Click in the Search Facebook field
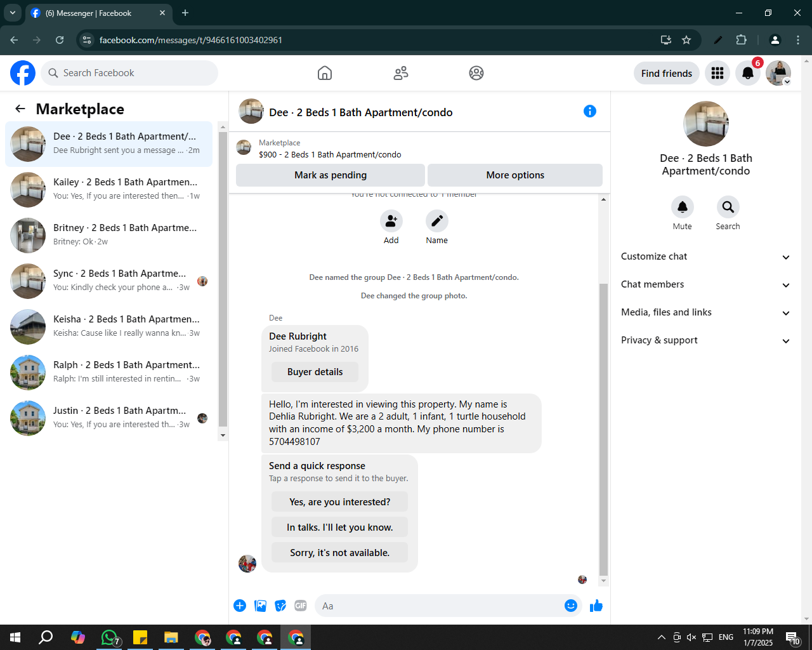This screenshot has width=812, height=650. 129,73
